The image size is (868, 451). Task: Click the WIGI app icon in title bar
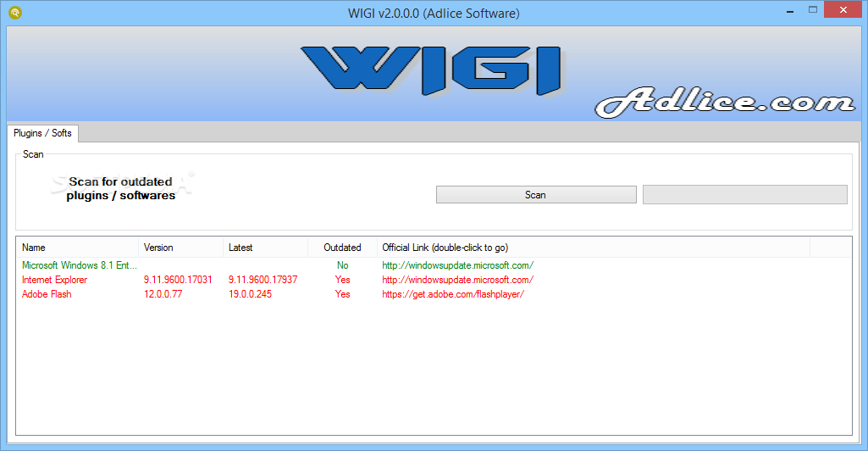pos(15,12)
